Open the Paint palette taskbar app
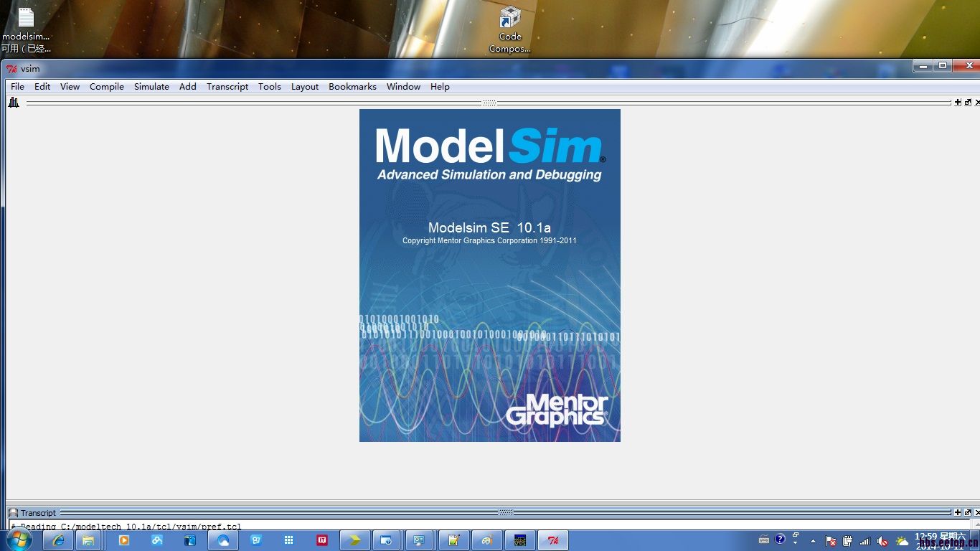980x551 pixels. (x=486, y=540)
